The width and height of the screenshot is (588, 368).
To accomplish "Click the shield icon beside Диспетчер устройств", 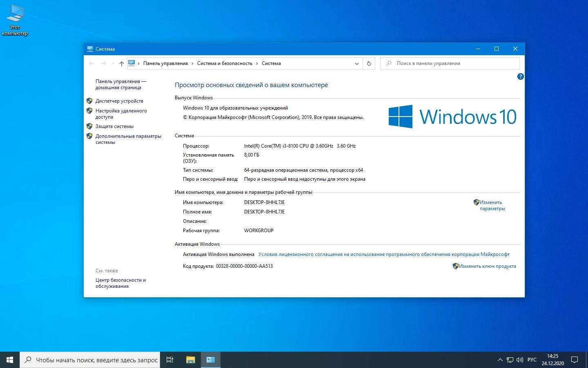I will (x=89, y=101).
